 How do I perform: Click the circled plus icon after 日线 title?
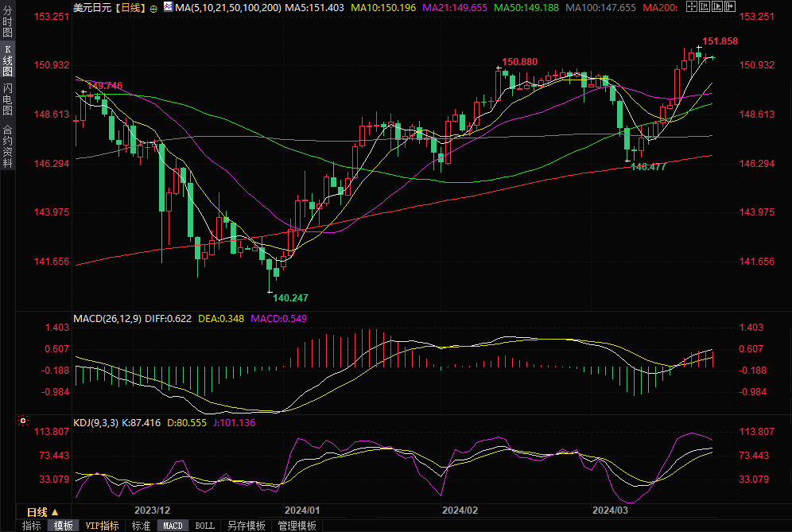pos(153,7)
